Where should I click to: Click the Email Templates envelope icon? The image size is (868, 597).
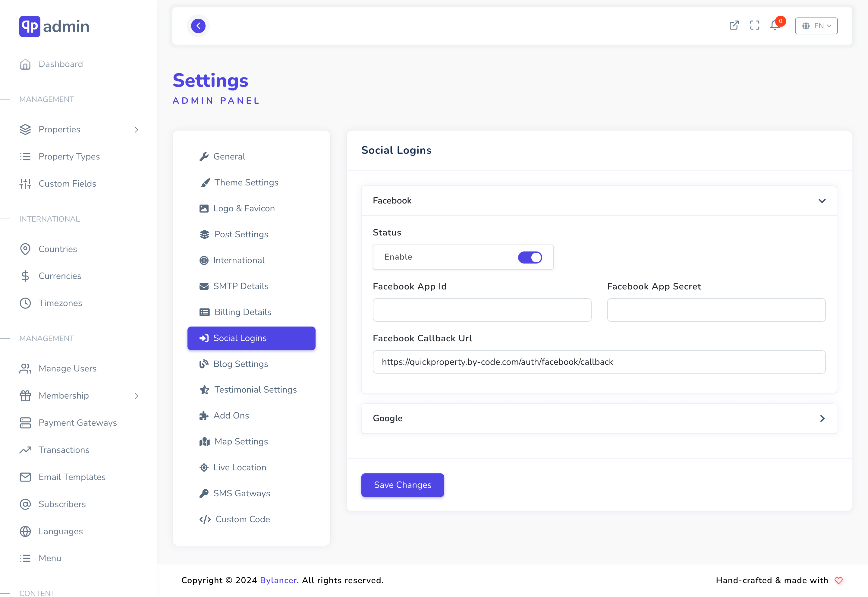click(25, 477)
